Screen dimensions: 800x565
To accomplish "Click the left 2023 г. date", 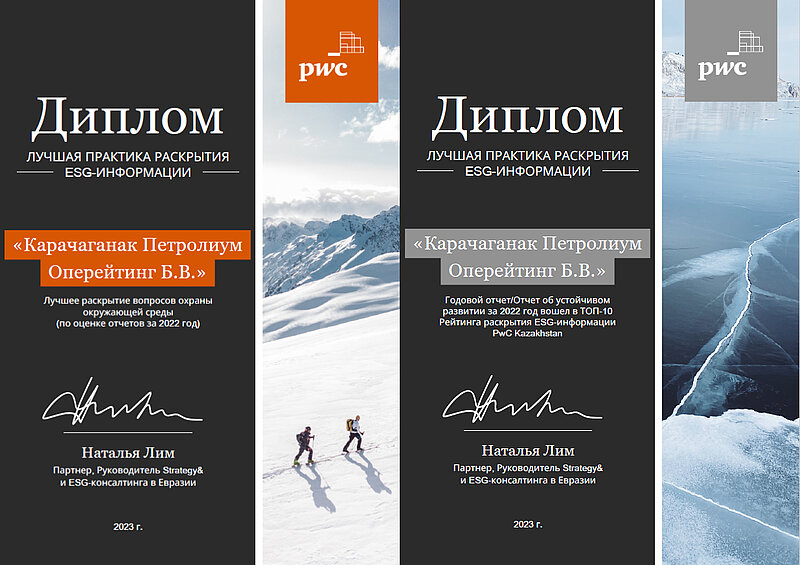I will click(x=128, y=527).
